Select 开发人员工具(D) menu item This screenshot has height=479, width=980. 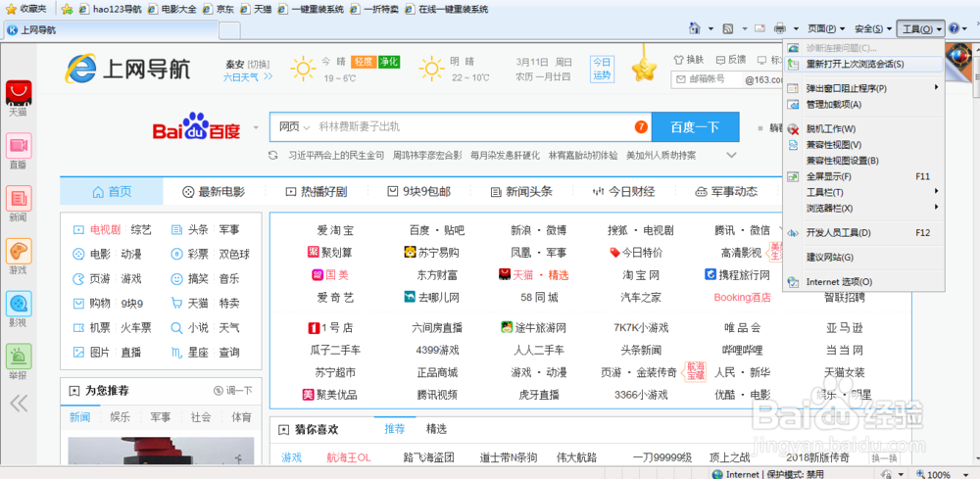click(863, 232)
